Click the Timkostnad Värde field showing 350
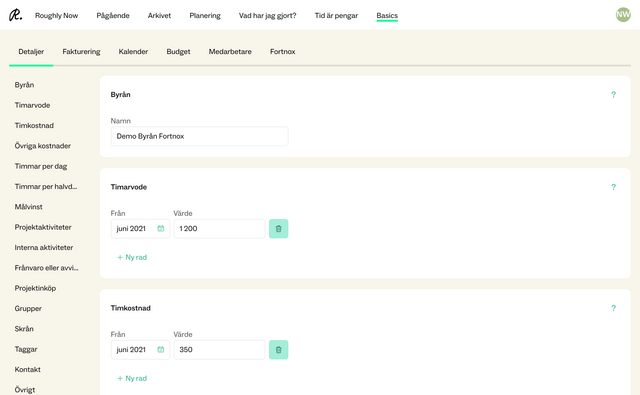Image resolution: width=640 pixels, height=395 pixels. (x=220, y=350)
